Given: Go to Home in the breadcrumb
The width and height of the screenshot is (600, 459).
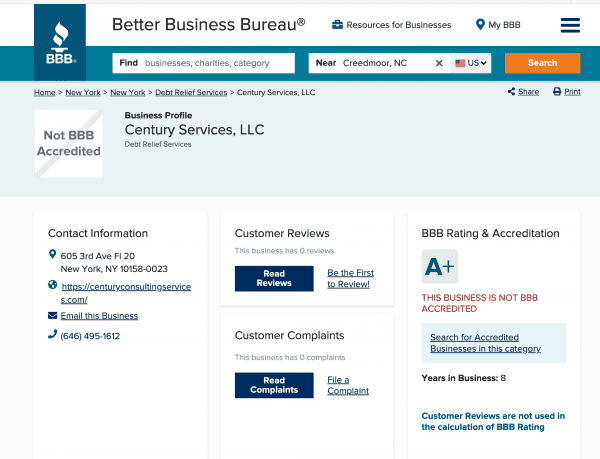Looking at the screenshot, I should [x=43, y=92].
